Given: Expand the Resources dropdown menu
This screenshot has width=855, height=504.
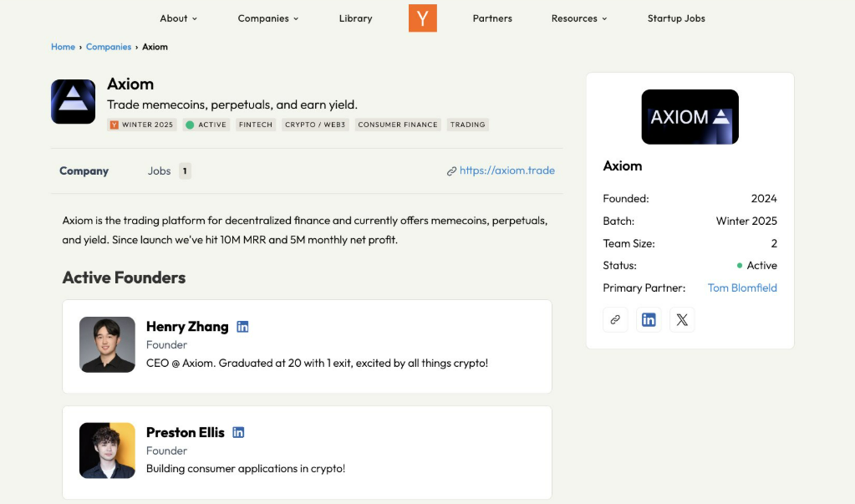Looking at the screenshot, I should pos(578,18).
